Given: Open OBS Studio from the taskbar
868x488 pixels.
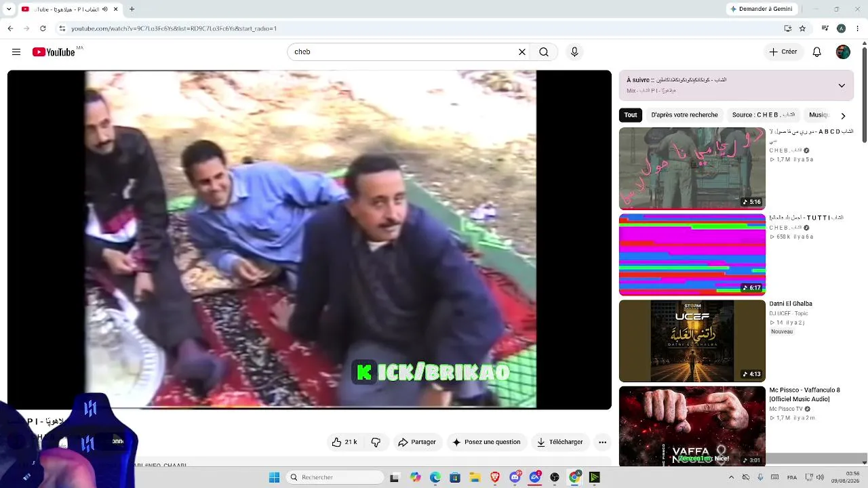Looking at the screenshot, I should [555, 477].
